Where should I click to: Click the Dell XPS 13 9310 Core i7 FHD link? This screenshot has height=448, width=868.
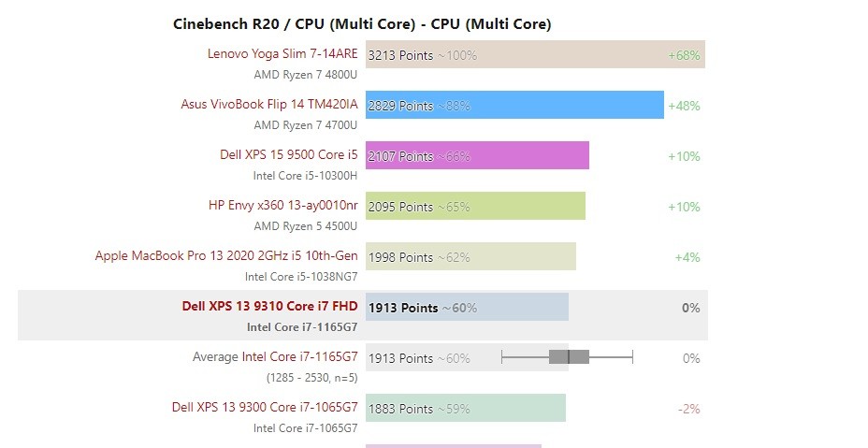(269, 306)
